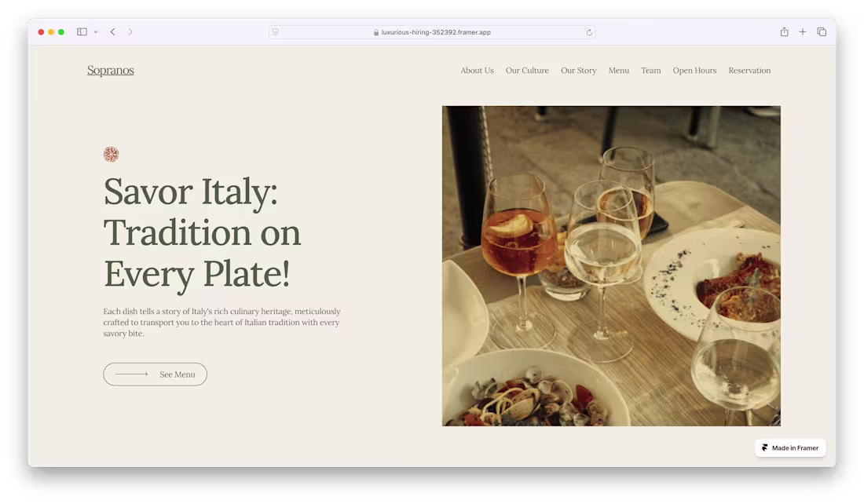This screenshot has height=504, width=864.
Task: Open a new tab with the plus icon
Action: 803,31
